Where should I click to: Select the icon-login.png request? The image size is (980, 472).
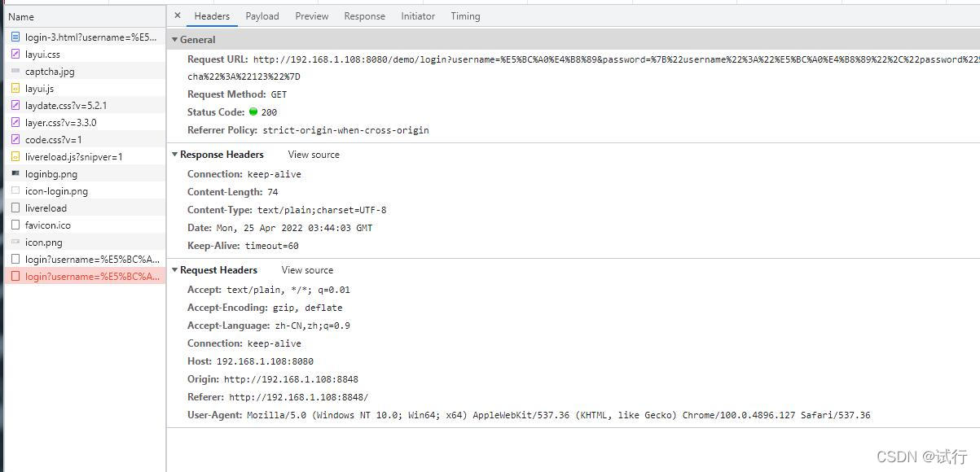pos(83,190)
